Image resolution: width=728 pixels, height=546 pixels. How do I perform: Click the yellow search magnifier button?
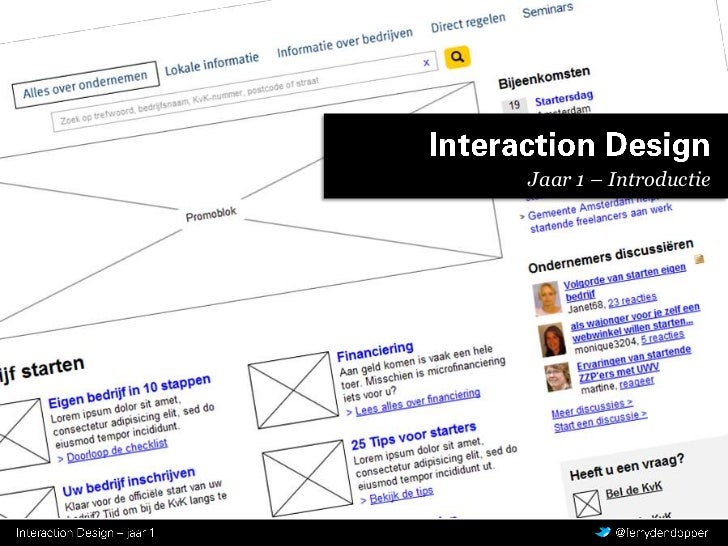pos(457,57)
